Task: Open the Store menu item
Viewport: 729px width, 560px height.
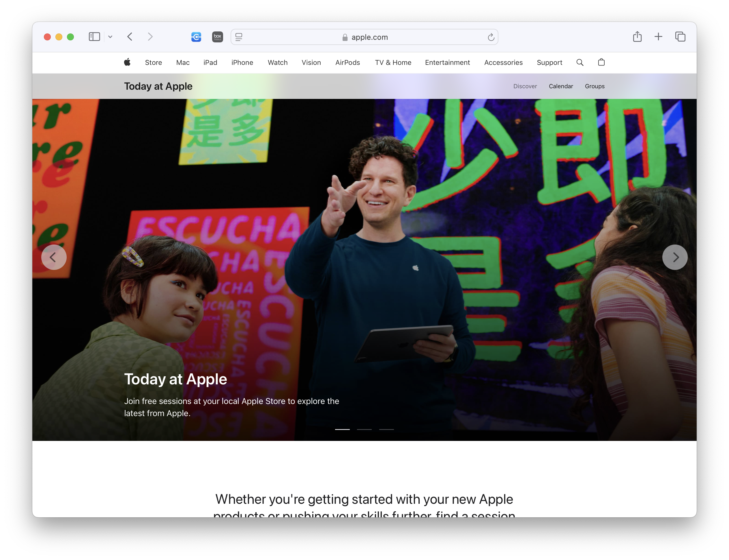Action: pos(154,63)
